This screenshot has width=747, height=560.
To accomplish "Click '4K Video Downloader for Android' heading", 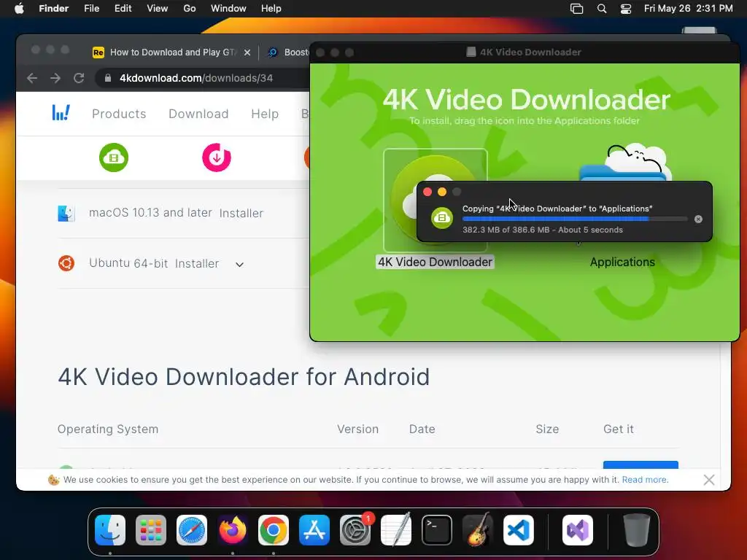I will pos(244,377).
